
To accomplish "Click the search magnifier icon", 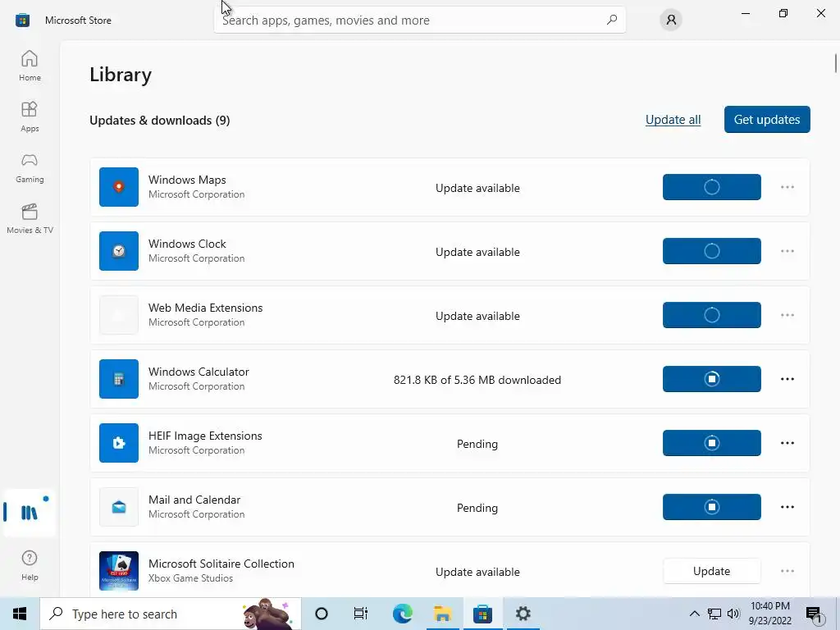I will point(612,20).
